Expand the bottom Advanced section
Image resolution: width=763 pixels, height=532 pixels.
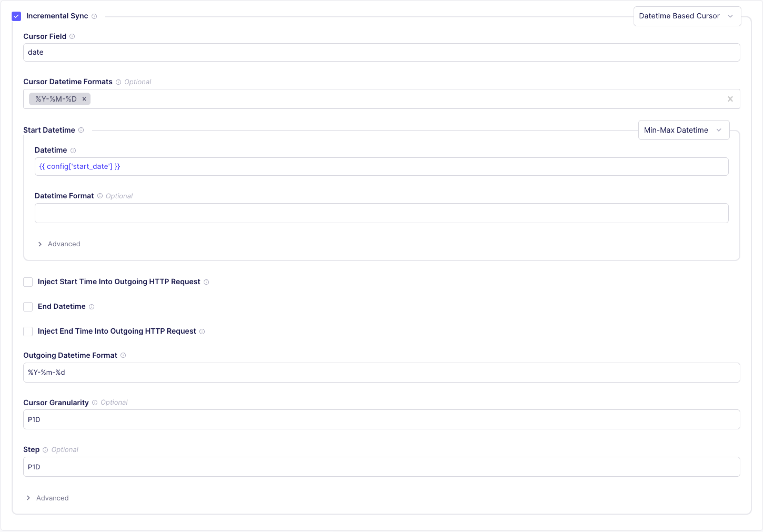point(48,498)
